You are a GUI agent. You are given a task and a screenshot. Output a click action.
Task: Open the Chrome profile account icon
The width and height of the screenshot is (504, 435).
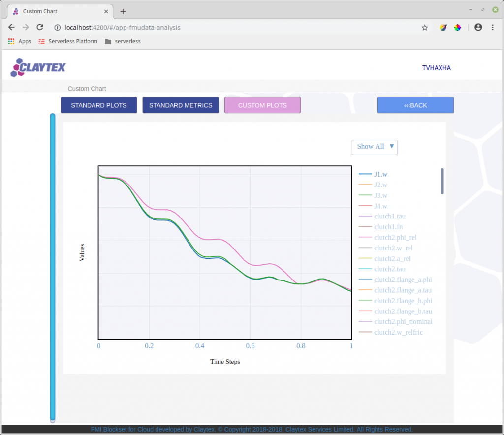coord(478,27)
